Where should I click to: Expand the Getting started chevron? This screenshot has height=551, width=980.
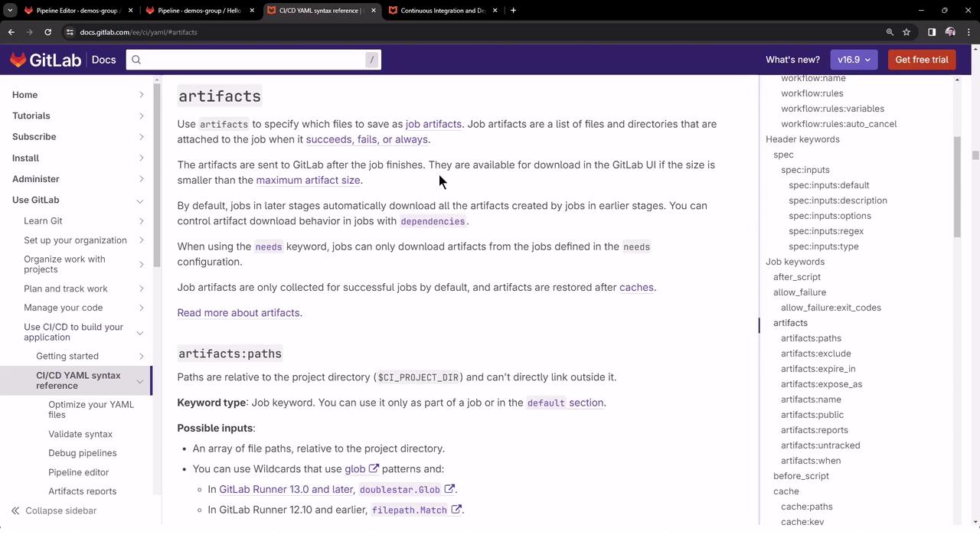click(x=141, y=356)
